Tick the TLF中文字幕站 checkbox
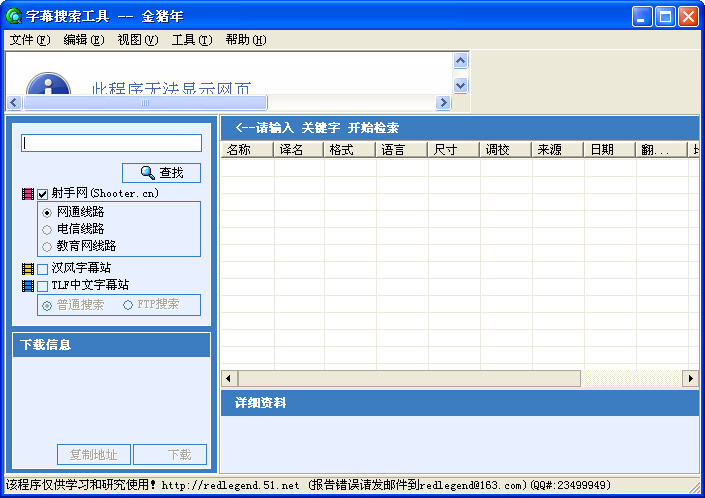This screenshot has height=498, width=705. tap(43, 285)
